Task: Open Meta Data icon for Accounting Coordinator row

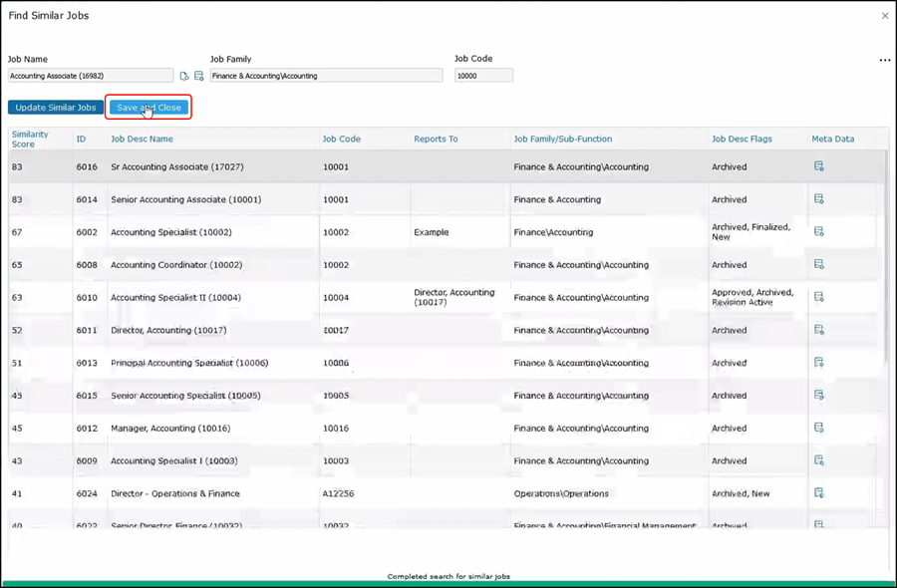Action: (818, 265)
